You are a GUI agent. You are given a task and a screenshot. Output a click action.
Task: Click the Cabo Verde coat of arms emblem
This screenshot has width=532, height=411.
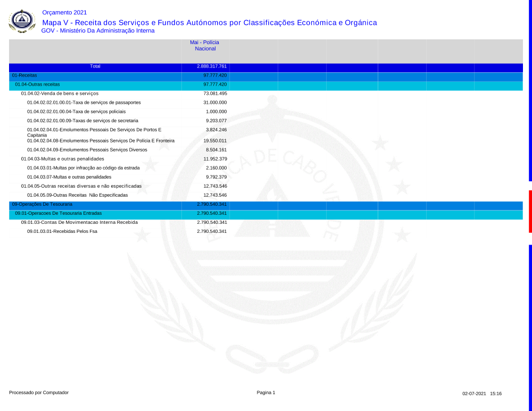coord(22,21)
